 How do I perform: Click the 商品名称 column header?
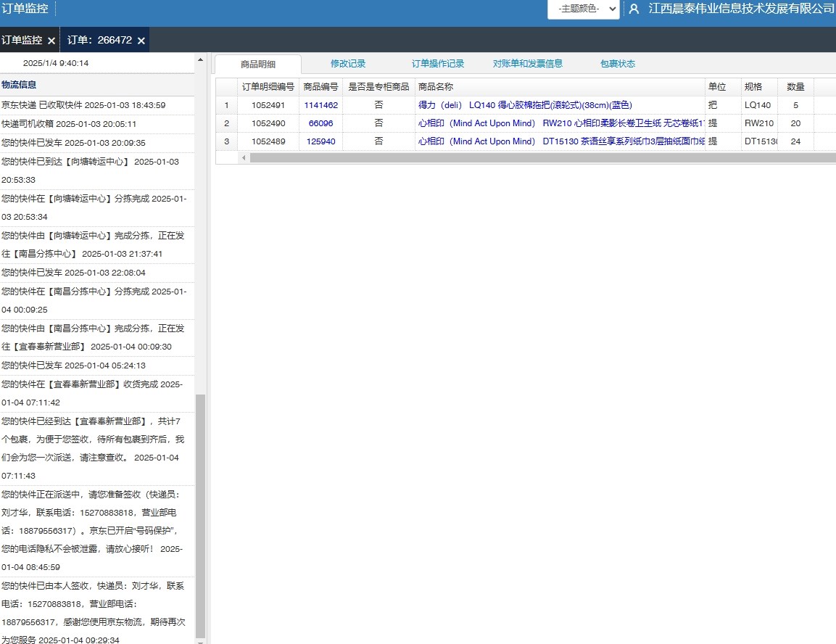click(x=560, y=87)
